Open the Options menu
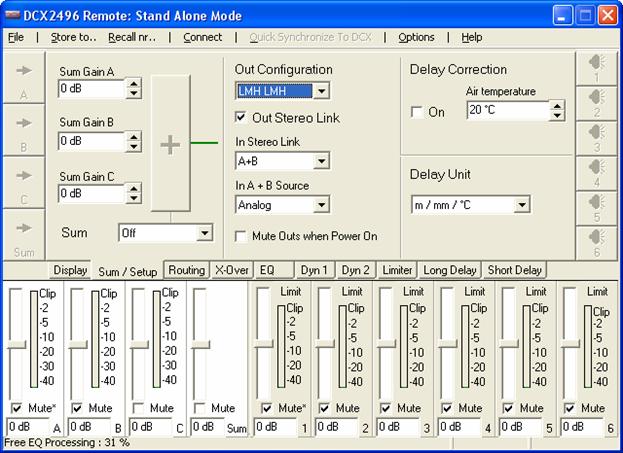Screen dimensions: 623x453 (x=416, y=37)
